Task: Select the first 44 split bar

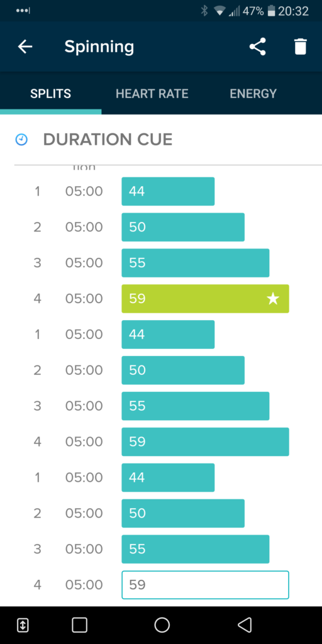Action: click(x=168, y=191)
